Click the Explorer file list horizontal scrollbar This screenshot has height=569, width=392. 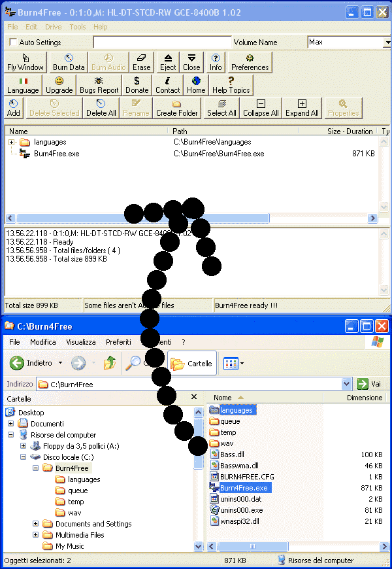point(253,546)
